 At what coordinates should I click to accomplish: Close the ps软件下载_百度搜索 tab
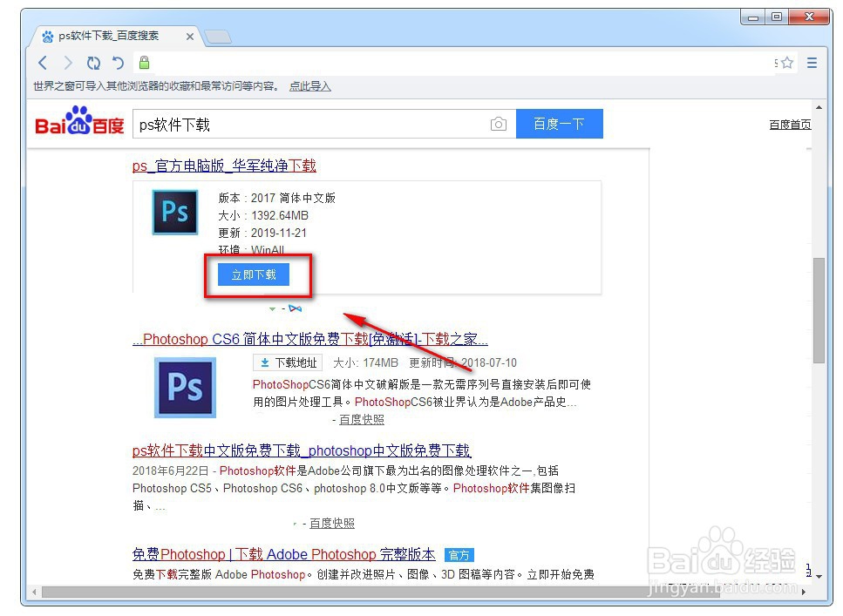[x=190, y=37]
